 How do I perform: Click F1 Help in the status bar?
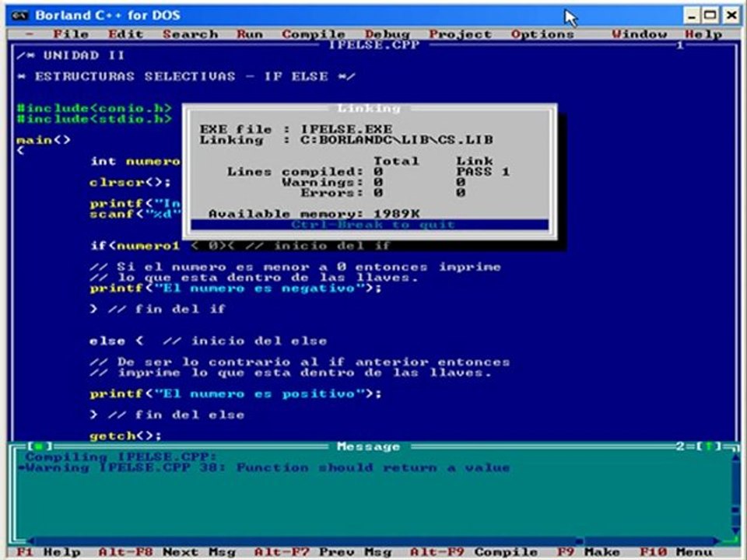click(48, 552)
